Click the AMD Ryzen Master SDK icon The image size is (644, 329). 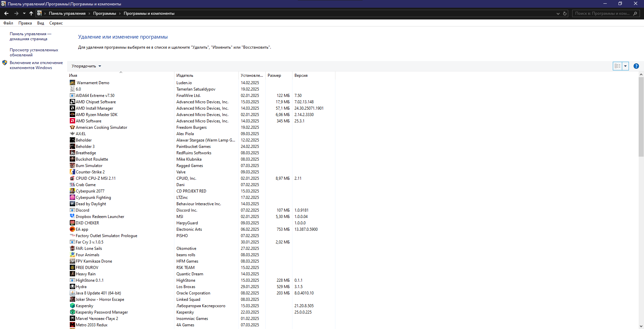coord(72,115)
